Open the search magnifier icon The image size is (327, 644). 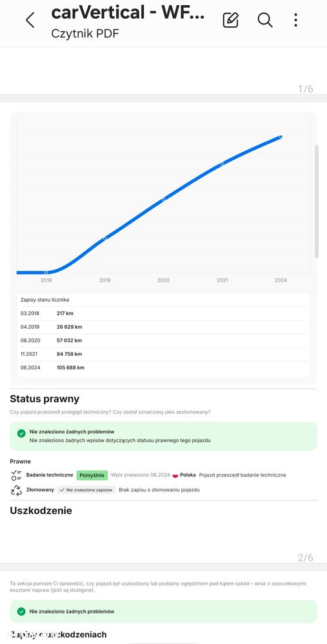(x=265, y=20)
